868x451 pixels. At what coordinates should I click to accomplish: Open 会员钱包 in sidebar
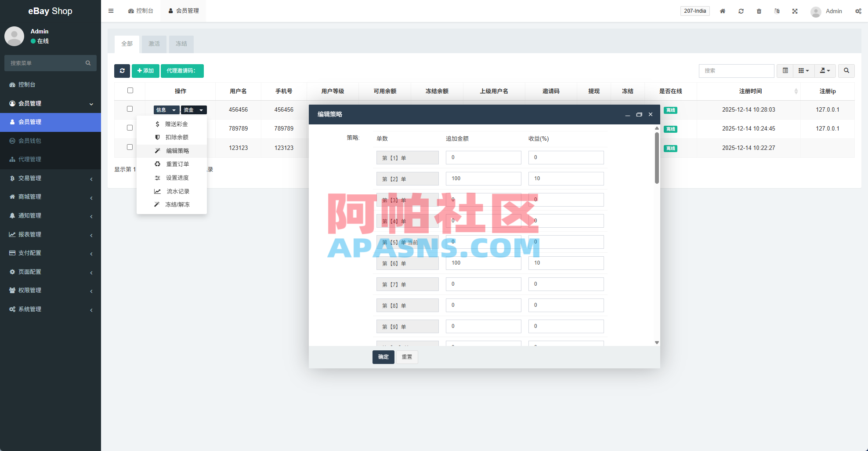51,141
